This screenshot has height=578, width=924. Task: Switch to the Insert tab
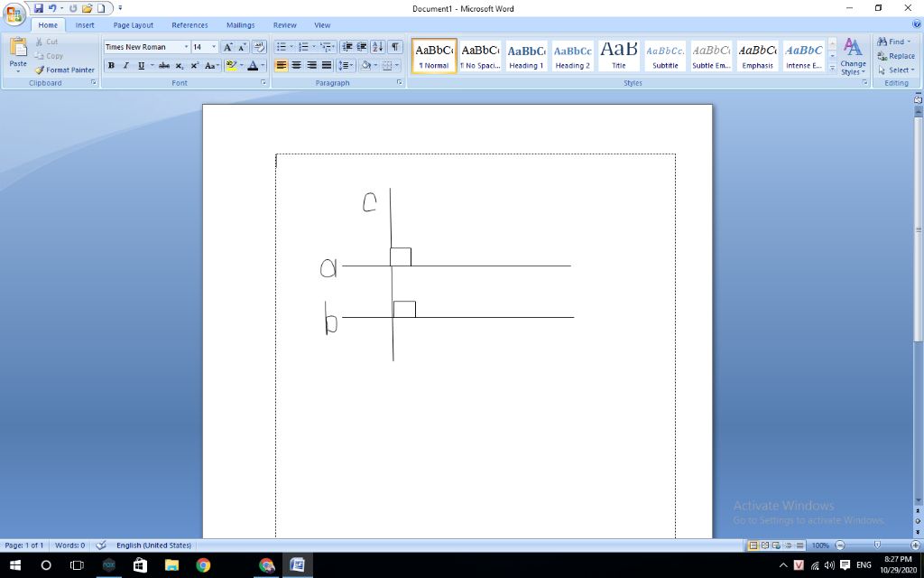click(85, 25)
